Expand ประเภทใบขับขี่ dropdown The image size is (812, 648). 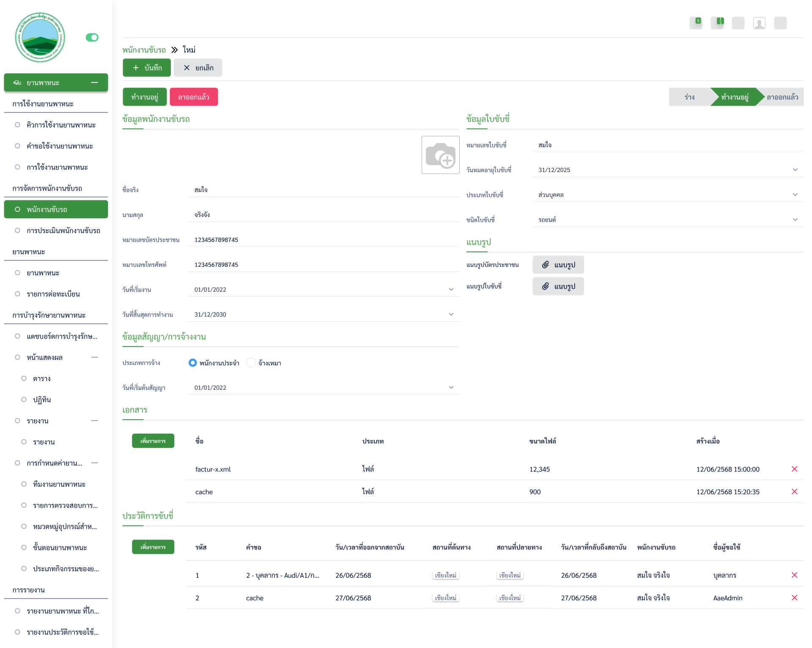795,195
